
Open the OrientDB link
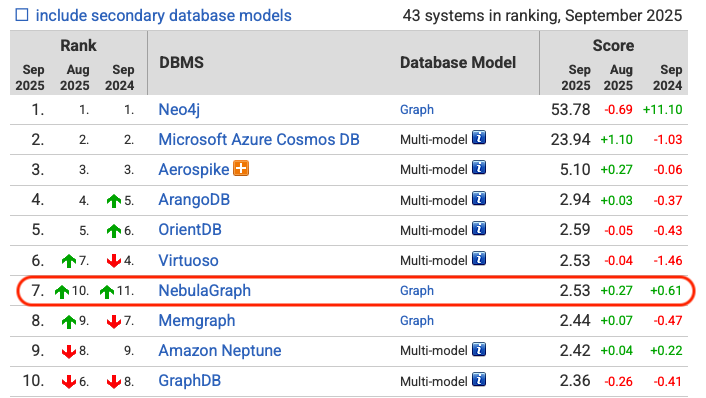tap(190, 230)
